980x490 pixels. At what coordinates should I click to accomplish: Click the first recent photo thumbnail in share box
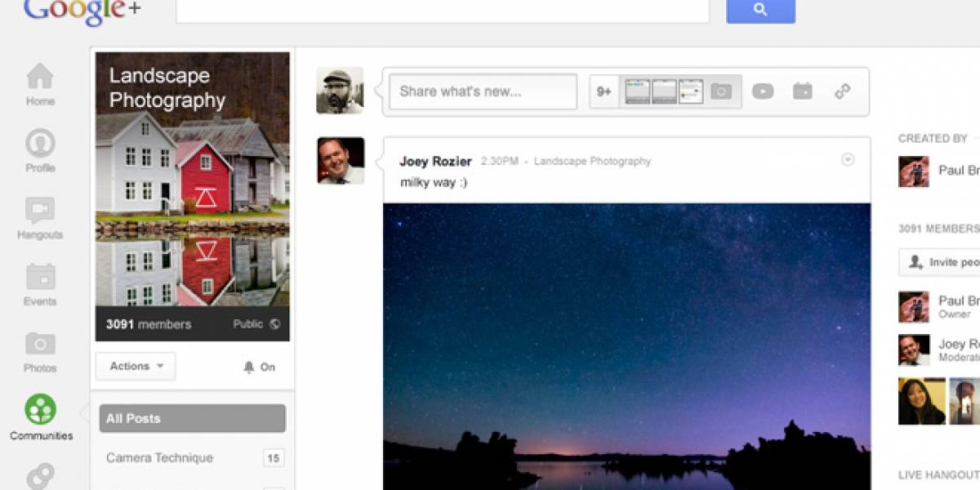(x=638, y=91)
